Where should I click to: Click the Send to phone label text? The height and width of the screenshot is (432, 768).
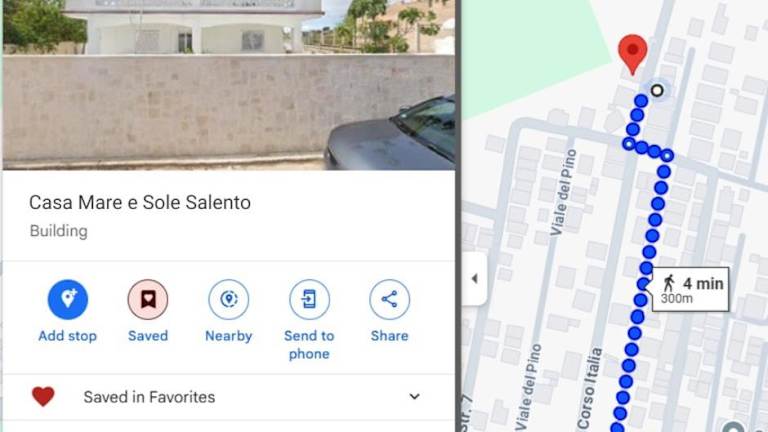click(x=309, y=345)
